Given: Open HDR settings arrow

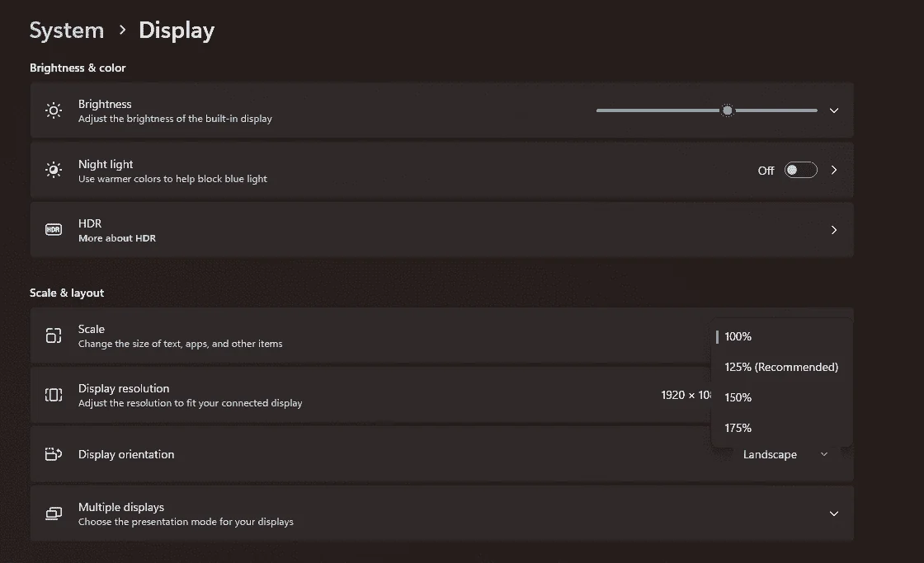Looking at the screenshot, I should pos(834,230).
